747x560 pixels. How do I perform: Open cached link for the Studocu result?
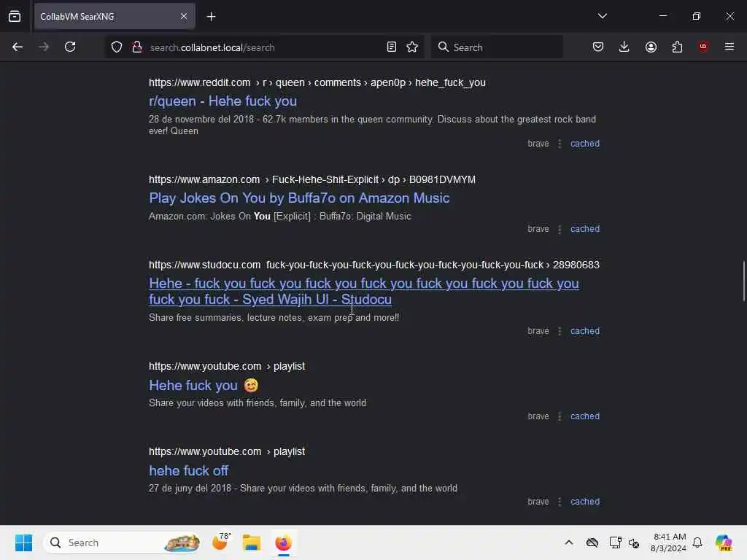tap(584, 330)
